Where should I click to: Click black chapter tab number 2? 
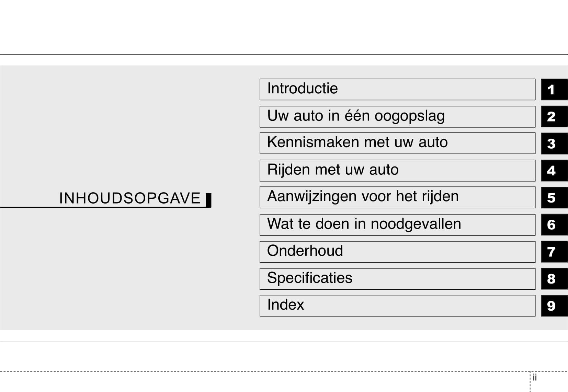[554, 117]
